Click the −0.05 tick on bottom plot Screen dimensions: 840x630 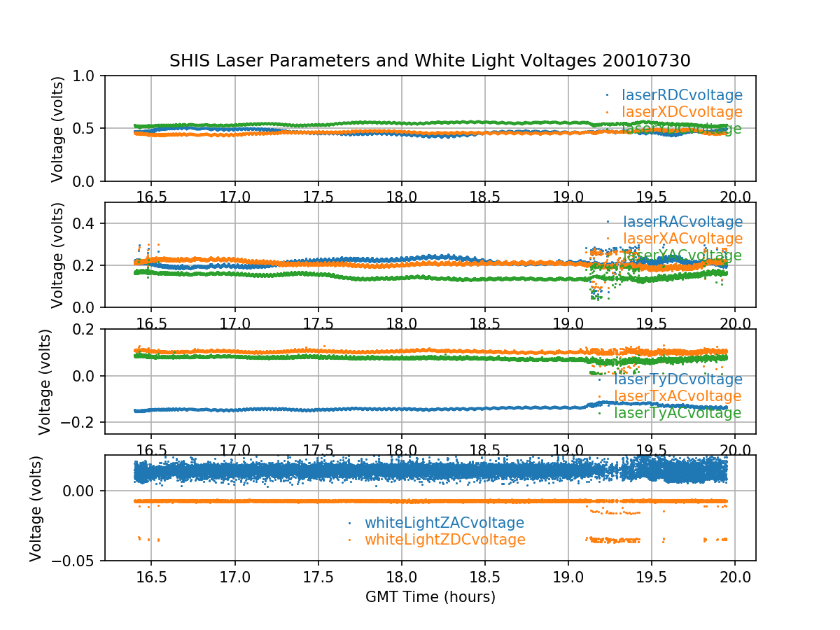pos(76,561)
